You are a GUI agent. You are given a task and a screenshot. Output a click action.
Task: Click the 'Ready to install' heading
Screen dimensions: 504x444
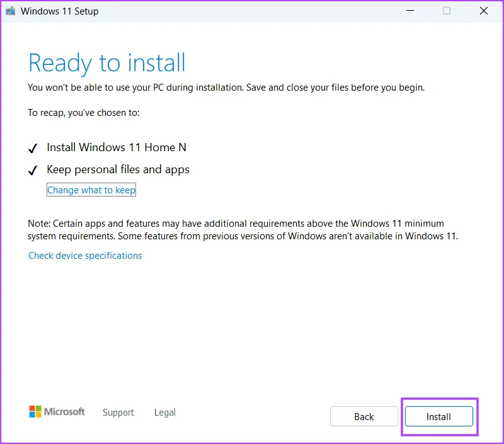pyautogui.click(x=106, y=63)
